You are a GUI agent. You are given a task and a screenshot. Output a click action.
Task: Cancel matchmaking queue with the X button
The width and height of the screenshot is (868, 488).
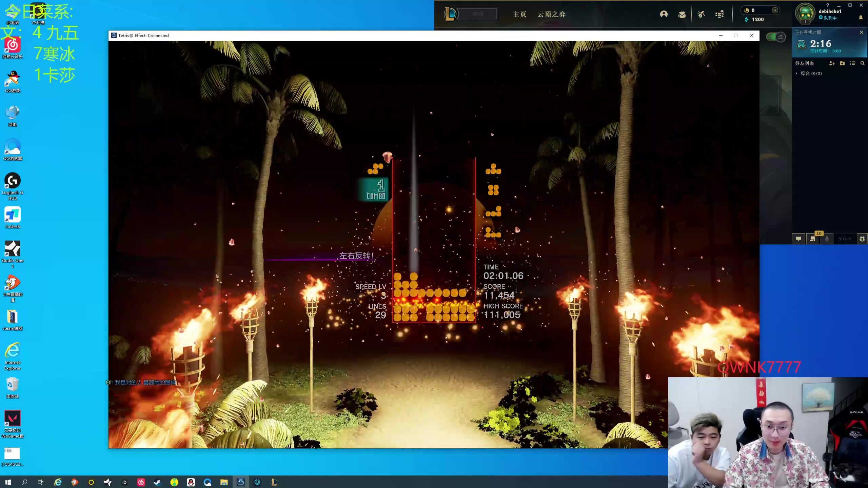pyautogui.click(x=862, y=32)
